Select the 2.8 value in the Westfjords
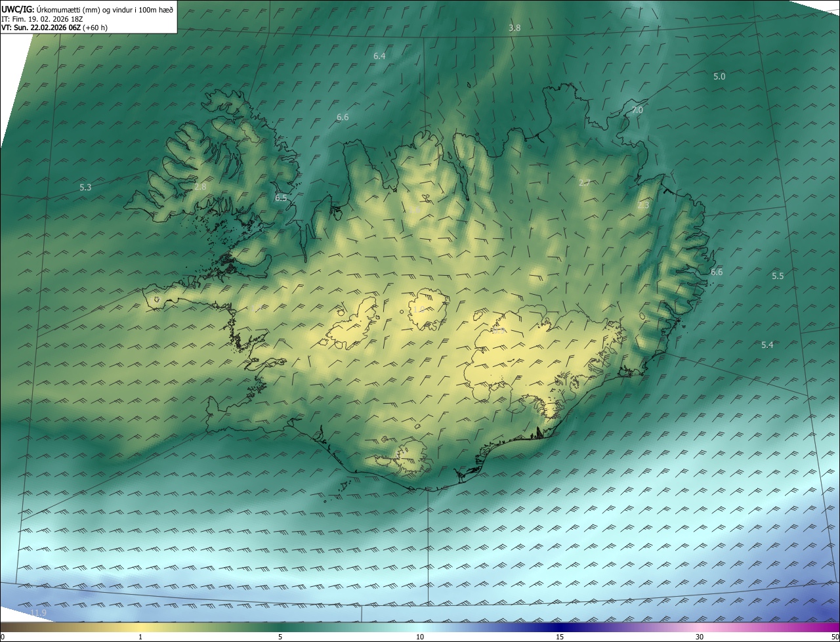 pos(200,186)
